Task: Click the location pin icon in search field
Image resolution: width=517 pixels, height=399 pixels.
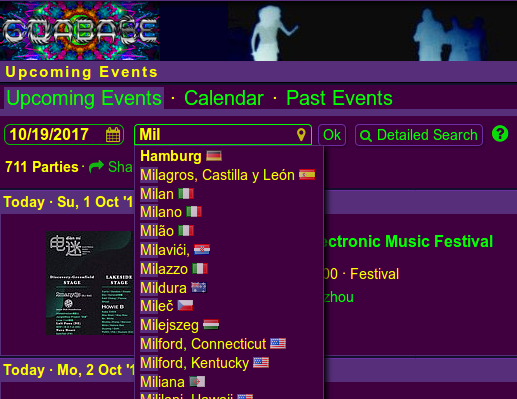Action: pos(301,135)
